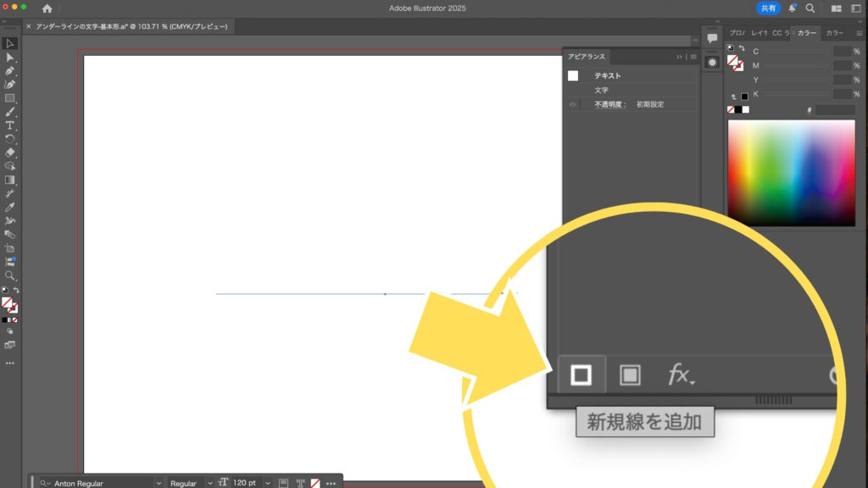Activate the Zoom tool in the toolbar
Viewport: 868px width, 488px height.
(10, 275)
